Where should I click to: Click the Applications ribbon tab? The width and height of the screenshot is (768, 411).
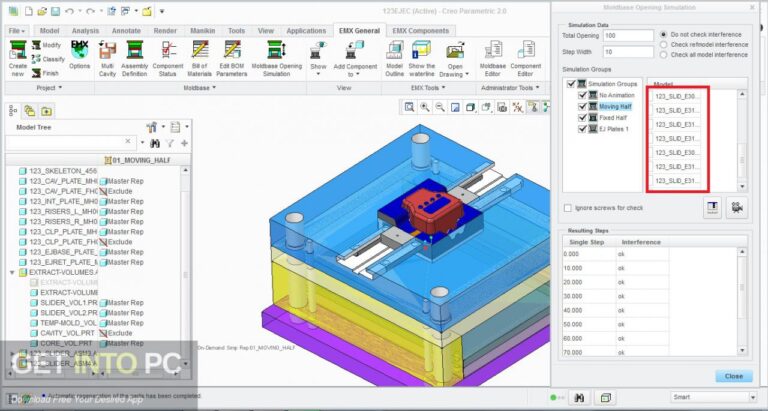(x=306, y=30)
